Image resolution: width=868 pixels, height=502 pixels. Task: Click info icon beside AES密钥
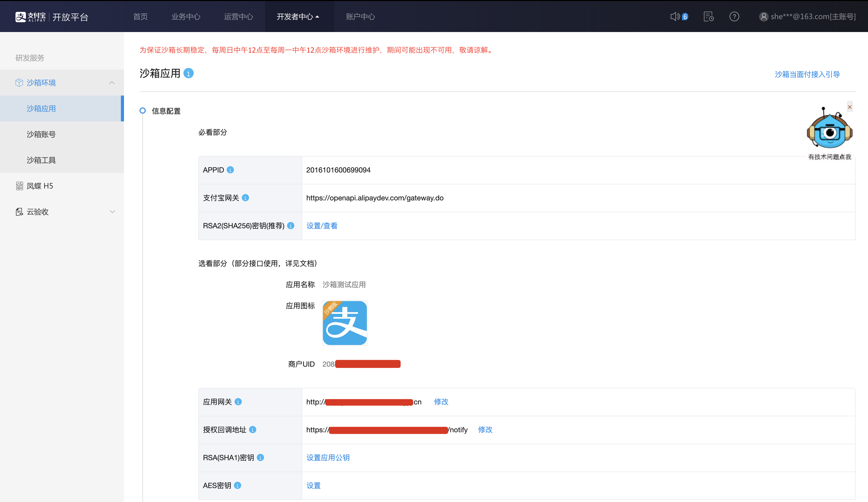click(x=237, y=485)
